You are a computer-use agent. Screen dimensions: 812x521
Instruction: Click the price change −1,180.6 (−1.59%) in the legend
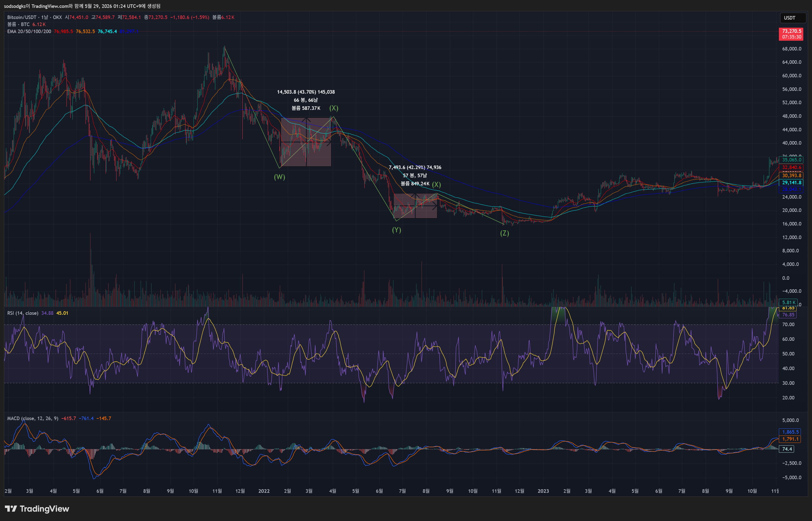(189, 17)
